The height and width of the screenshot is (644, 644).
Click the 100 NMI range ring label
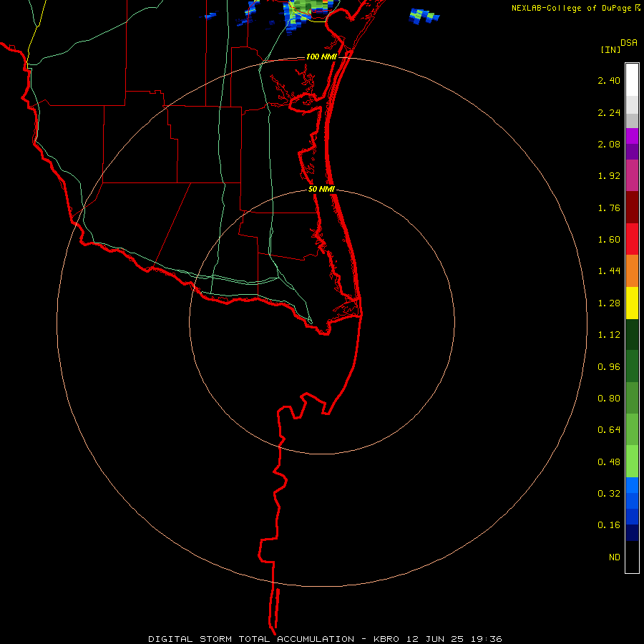pos(321,57)
